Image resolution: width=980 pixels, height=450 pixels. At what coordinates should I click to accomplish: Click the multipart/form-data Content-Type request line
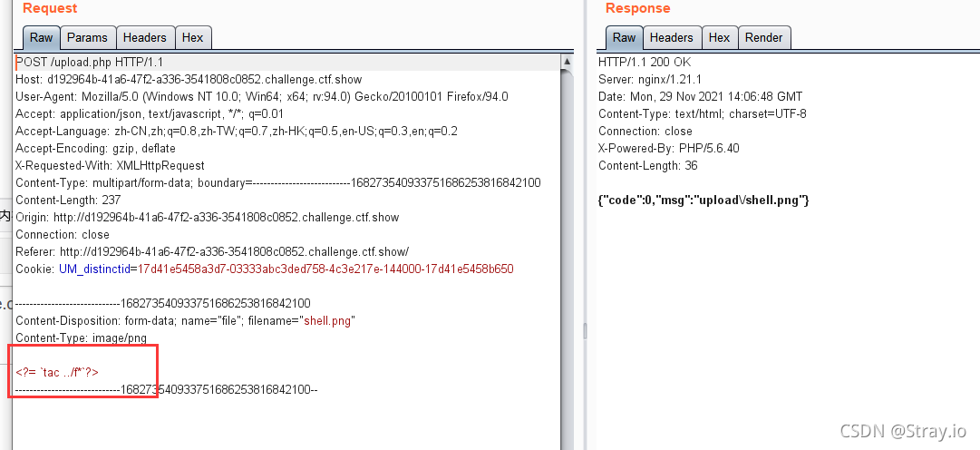point(278,182)
